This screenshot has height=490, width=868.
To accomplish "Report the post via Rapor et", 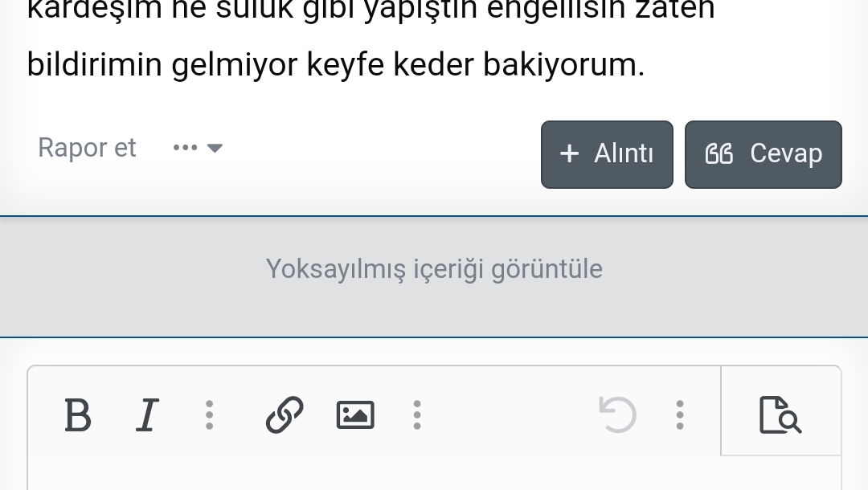I will point(87,148).
